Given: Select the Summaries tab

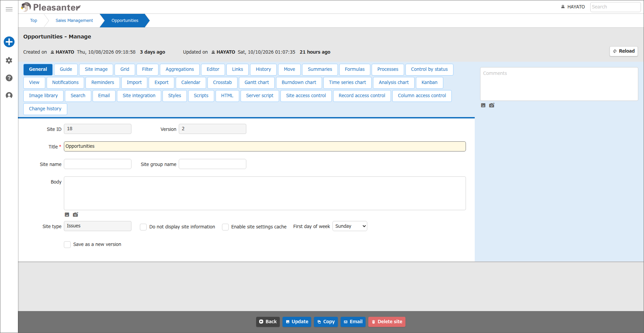Looking at the screenshot, I should pos(320,70).
